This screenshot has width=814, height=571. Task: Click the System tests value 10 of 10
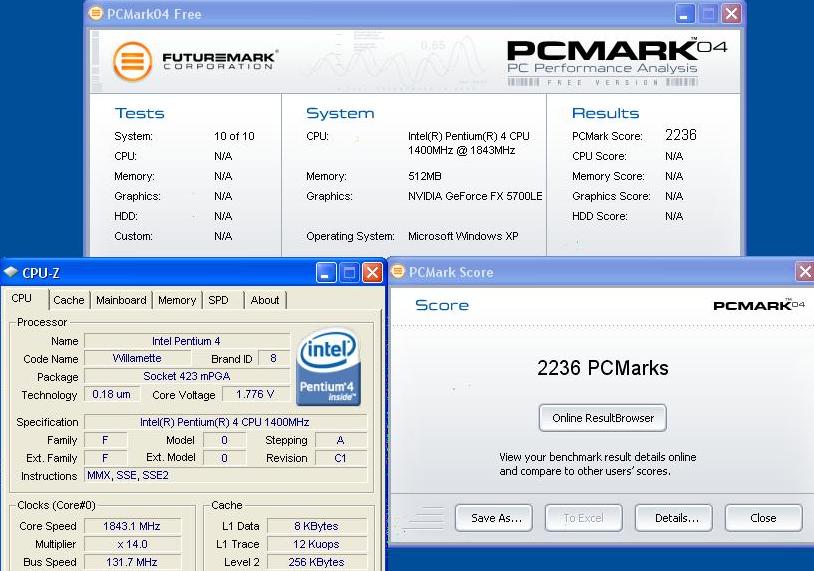coord(234,137)
